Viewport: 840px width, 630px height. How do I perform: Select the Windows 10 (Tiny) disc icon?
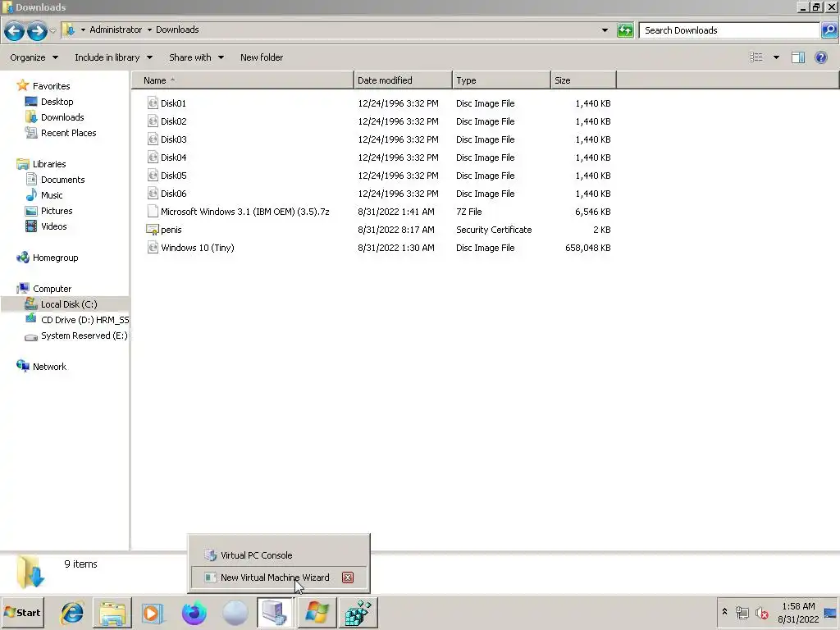[153, 248]
